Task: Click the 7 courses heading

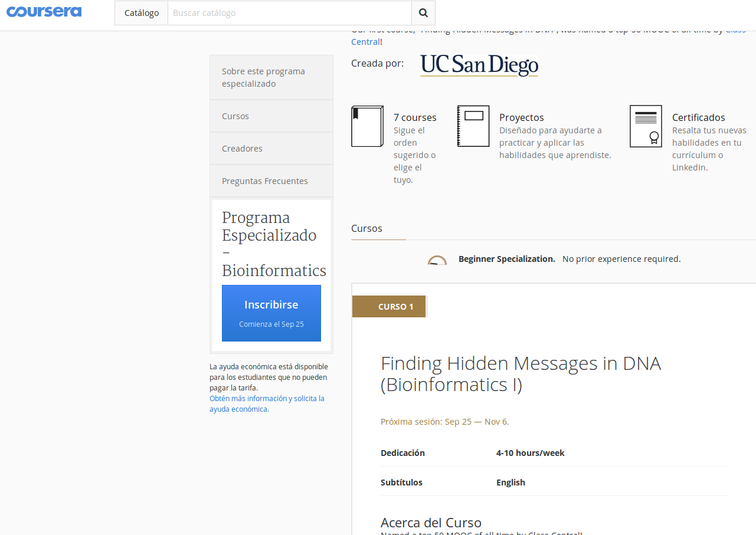Action: coord(415,117)
